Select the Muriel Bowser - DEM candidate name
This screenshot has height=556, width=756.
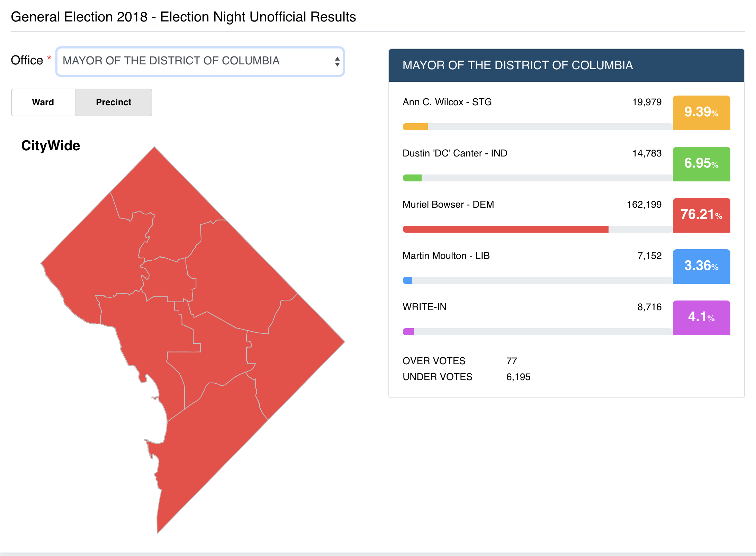tap(448, 205)
